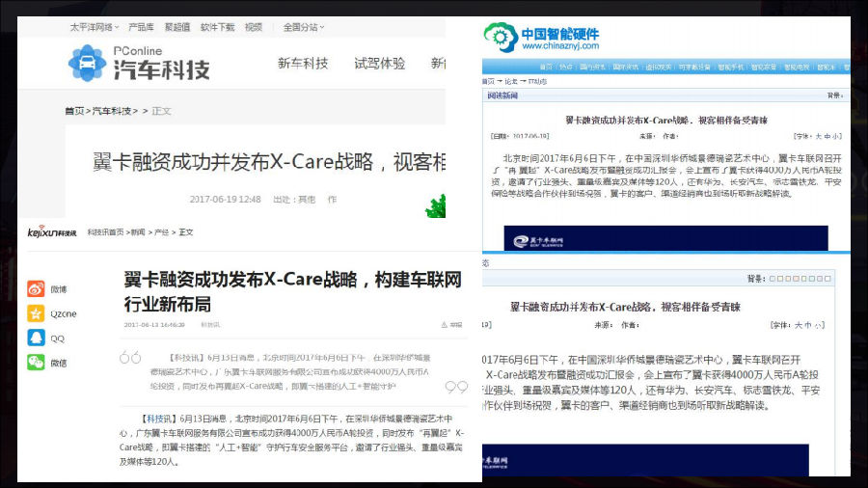868x488 pixels.
Task: Open the 试驾体验 navigation tab
Action: [x=379, y=64]
